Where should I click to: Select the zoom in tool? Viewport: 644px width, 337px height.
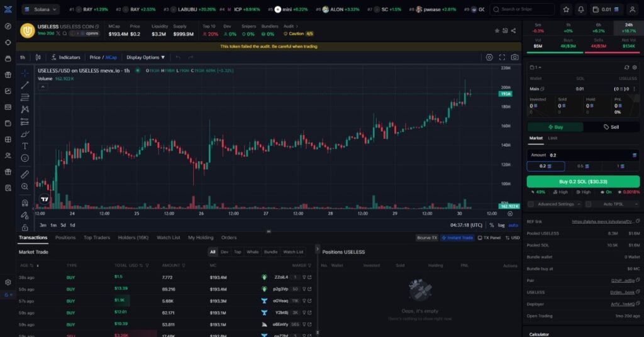(25, 187)
